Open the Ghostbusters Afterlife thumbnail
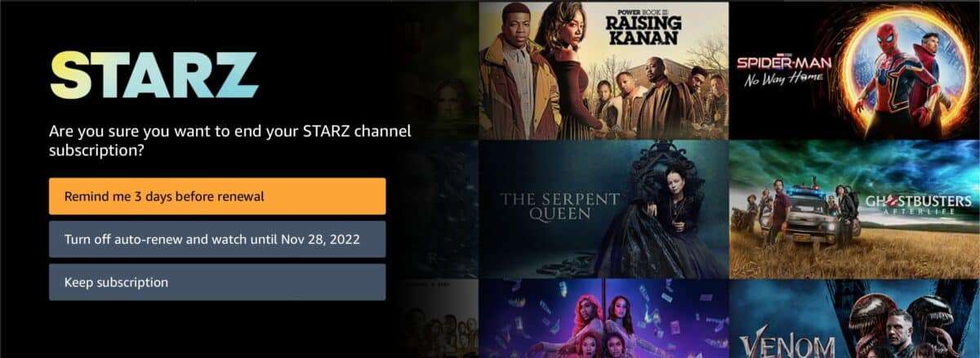Image resolution: width=980 pixels, height=358 pixels. tap(854, 209)
